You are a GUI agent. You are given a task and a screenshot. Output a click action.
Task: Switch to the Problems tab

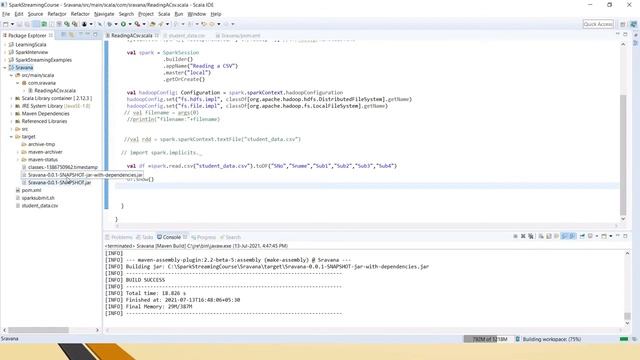[119, 237]
